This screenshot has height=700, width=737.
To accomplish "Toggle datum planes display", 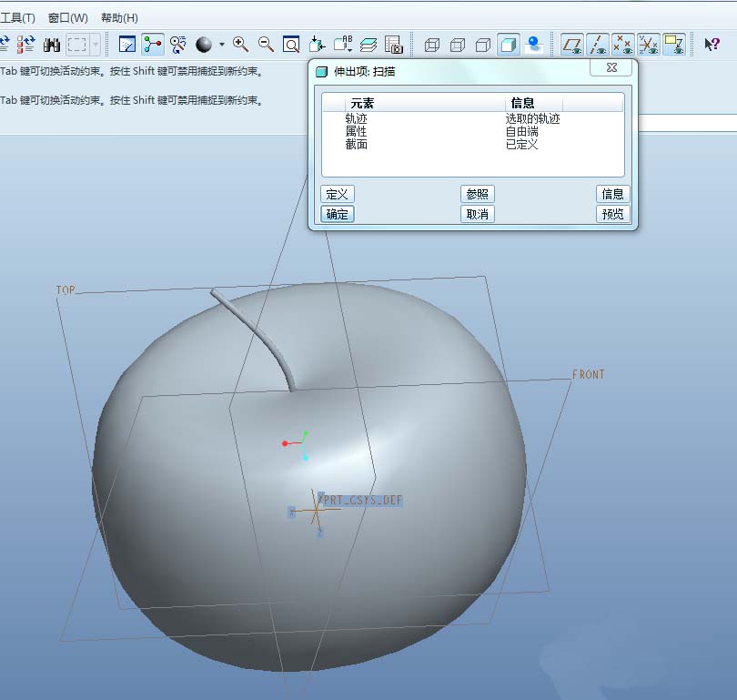I will click(x=572, y=44).
